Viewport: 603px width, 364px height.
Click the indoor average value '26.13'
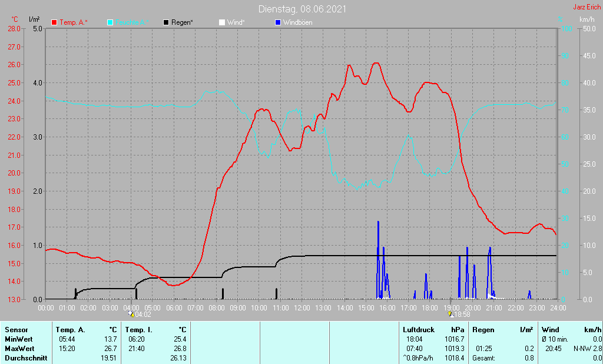[x=178, y=358]
